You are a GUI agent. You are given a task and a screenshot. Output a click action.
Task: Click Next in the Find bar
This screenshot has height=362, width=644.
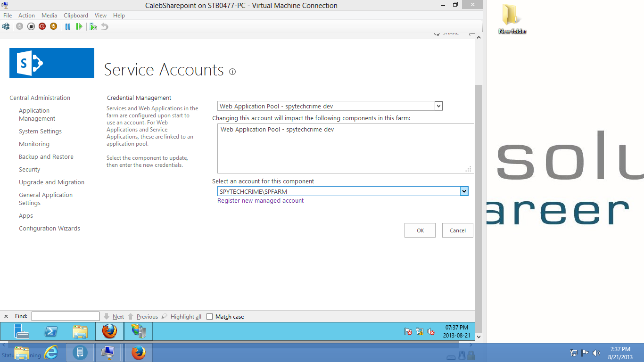click(114, 317)
